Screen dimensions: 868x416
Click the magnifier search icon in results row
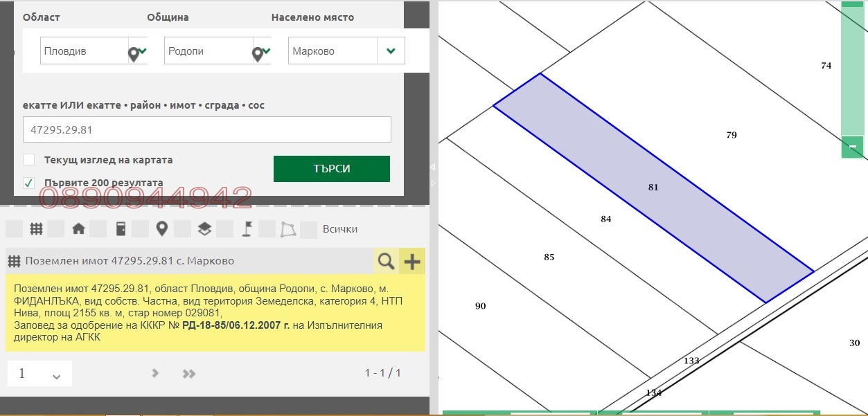387,261
